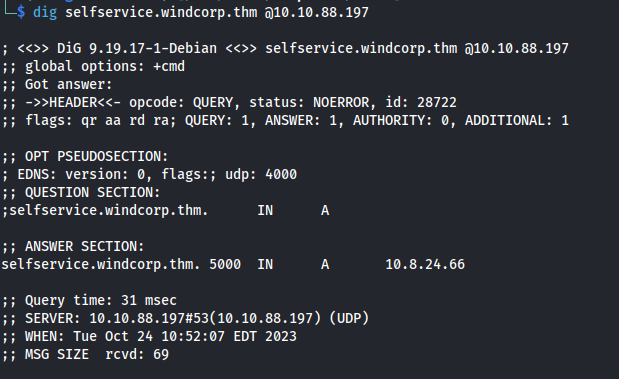Click the Query time 31 msec line
This screenshot has height=379, width=619.
(89, 300)
